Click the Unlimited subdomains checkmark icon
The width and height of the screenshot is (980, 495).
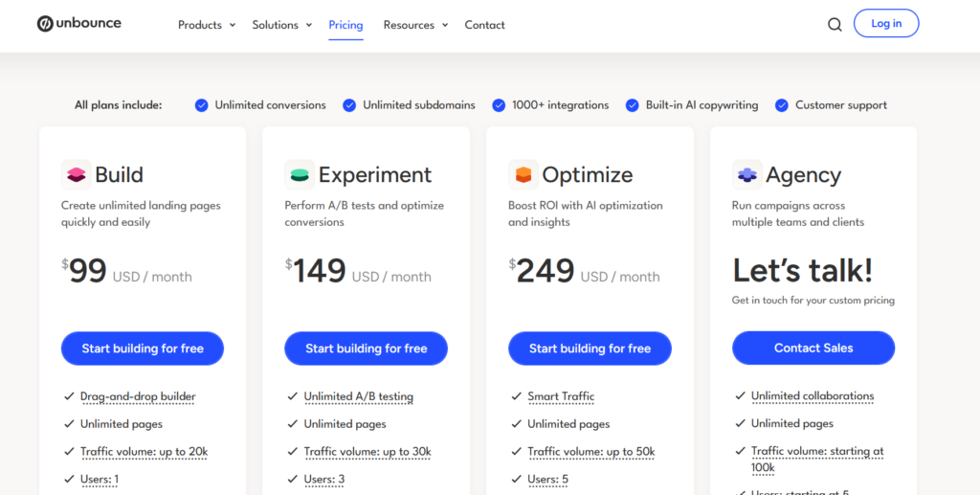coord(349,105)
